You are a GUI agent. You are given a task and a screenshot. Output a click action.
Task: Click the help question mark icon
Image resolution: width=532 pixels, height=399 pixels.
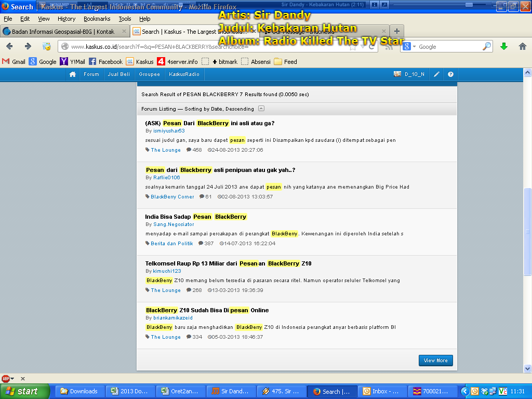pyautogui.click(x=450, y=74)
